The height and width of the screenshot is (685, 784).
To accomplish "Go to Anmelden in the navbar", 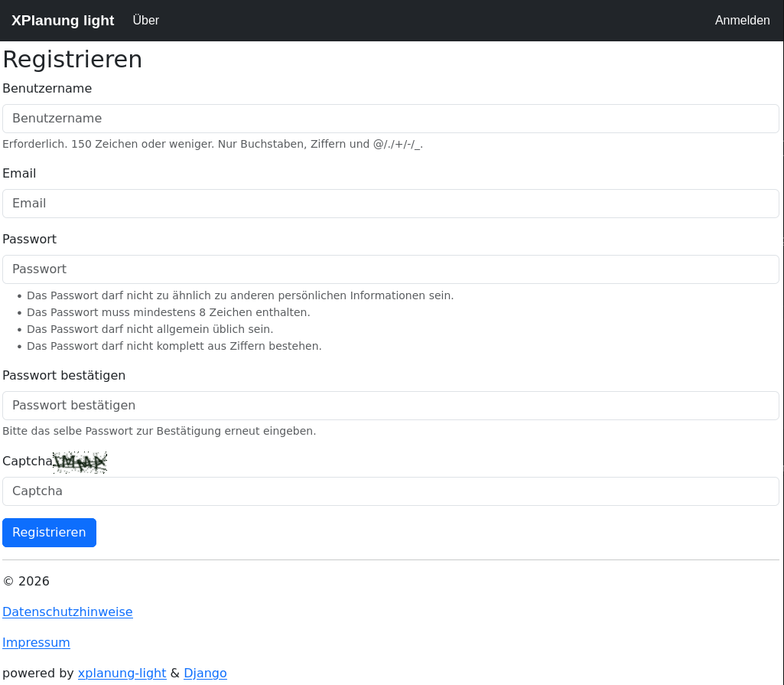I will click(742, 21).
